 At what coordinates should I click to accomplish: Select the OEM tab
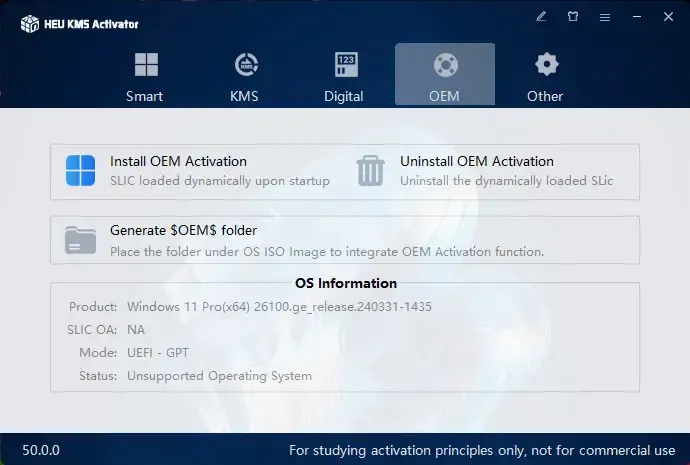(x=445, y=75)
